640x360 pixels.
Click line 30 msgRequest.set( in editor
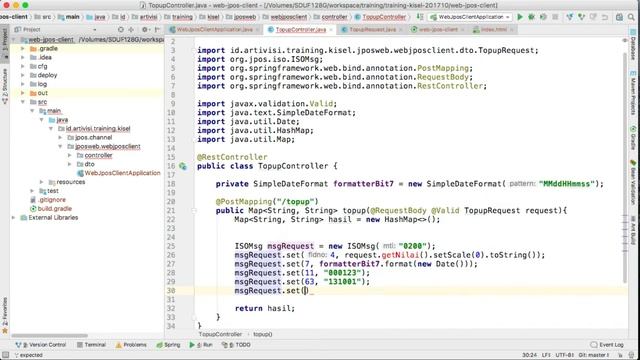pos(271,291)
